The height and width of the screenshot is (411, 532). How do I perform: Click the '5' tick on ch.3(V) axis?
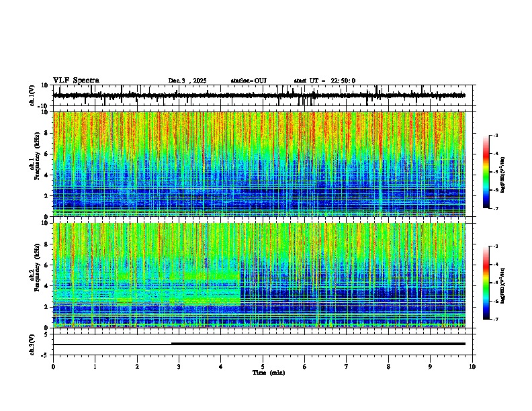coord(47,334)
